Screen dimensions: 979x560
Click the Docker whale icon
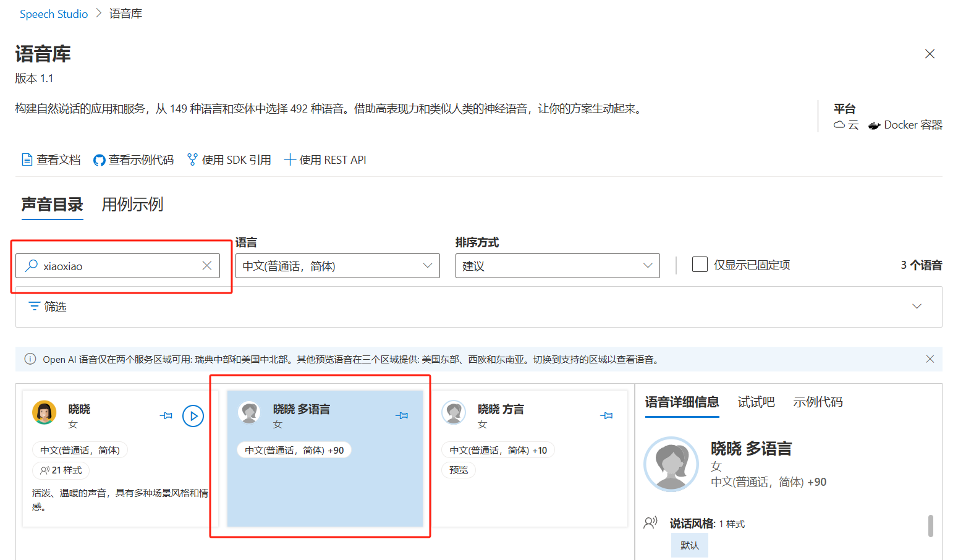tap(874, 125)
